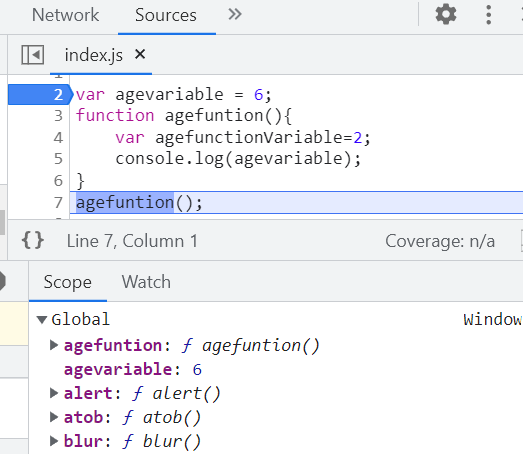The width and height of the screenshot is (523, 454).
Task: Toggle the file navigator sidebar icon
Action: pyautogui.click(x=33, y=55)
